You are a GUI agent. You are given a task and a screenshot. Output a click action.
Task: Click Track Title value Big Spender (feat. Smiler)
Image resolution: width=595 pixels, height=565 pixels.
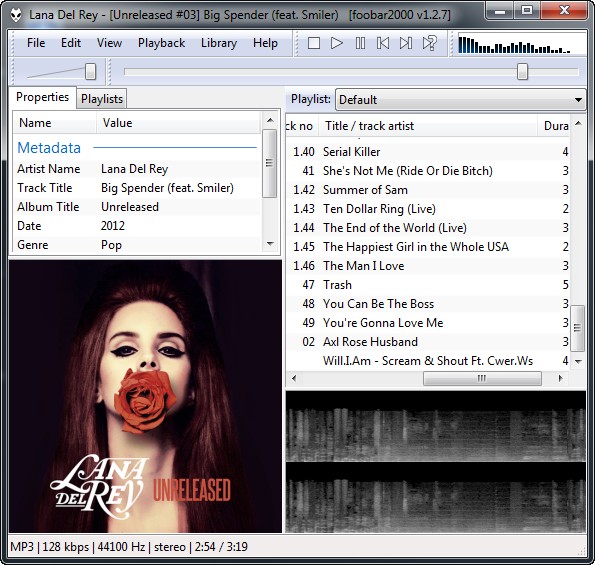(x=167, y=188)
